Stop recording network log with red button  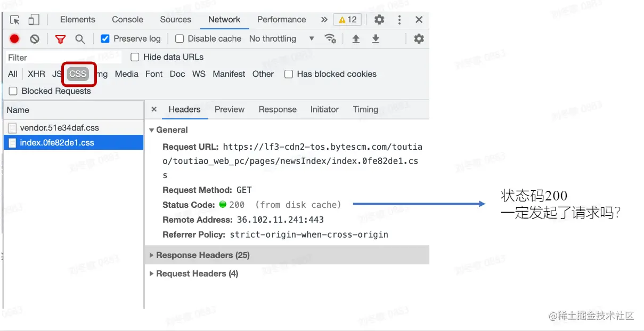pos(14,38)
